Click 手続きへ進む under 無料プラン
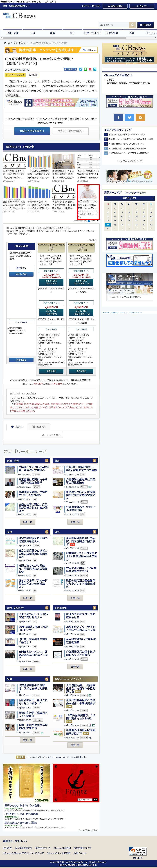 [x=21, y=274]
